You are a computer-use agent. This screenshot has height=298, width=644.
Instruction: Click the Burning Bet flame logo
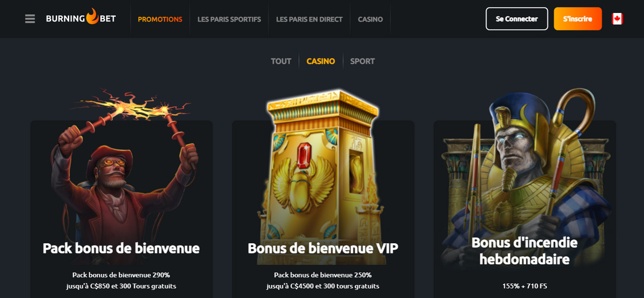pos(80,18)
